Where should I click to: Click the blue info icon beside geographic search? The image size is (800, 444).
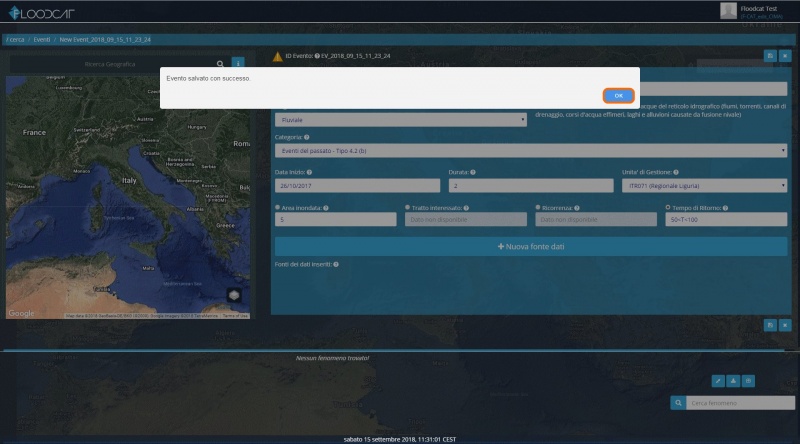pyautogui.click(x=238, y=64)
